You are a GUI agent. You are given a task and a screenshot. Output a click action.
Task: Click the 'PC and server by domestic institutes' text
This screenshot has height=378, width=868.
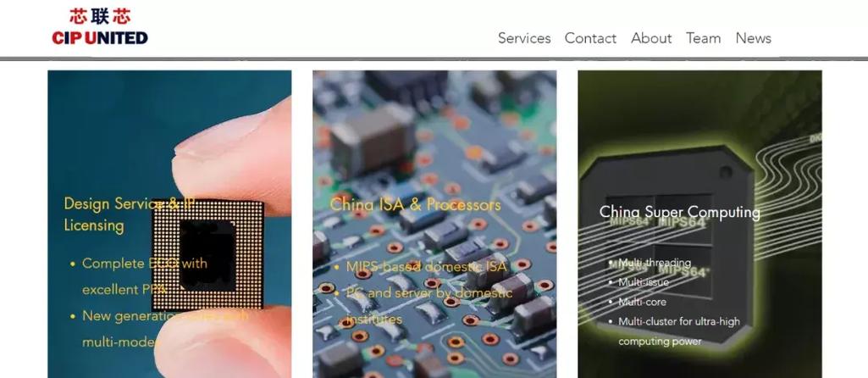click(429, 305)
